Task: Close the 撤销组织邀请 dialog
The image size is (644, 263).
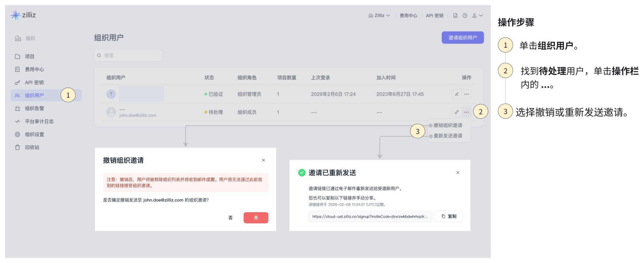Action: pyautogui.click(x=263, y=160)
